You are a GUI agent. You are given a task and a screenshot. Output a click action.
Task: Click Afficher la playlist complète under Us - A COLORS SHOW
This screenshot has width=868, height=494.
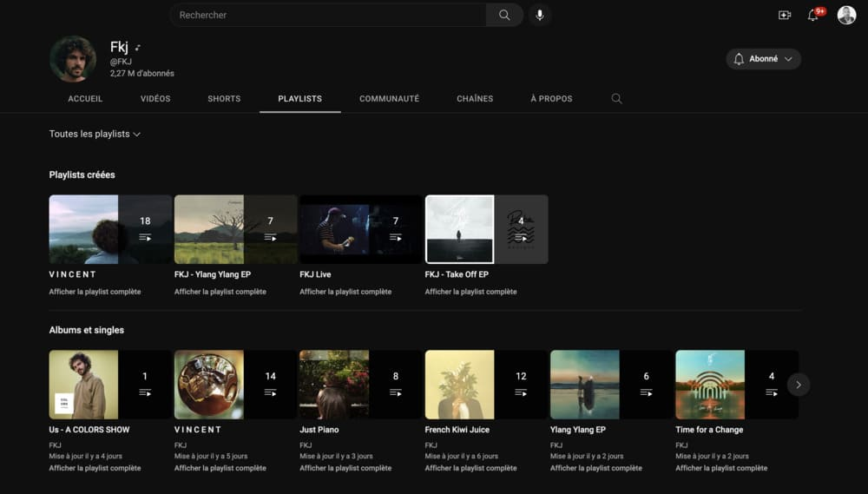click(x=95, y=468)
